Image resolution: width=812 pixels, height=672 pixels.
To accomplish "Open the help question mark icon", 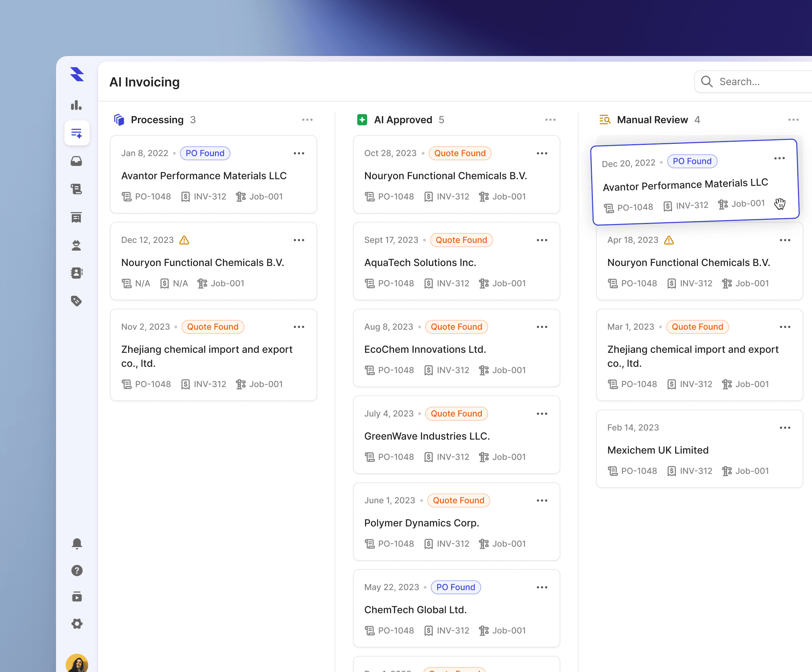I will click(77, 571).
